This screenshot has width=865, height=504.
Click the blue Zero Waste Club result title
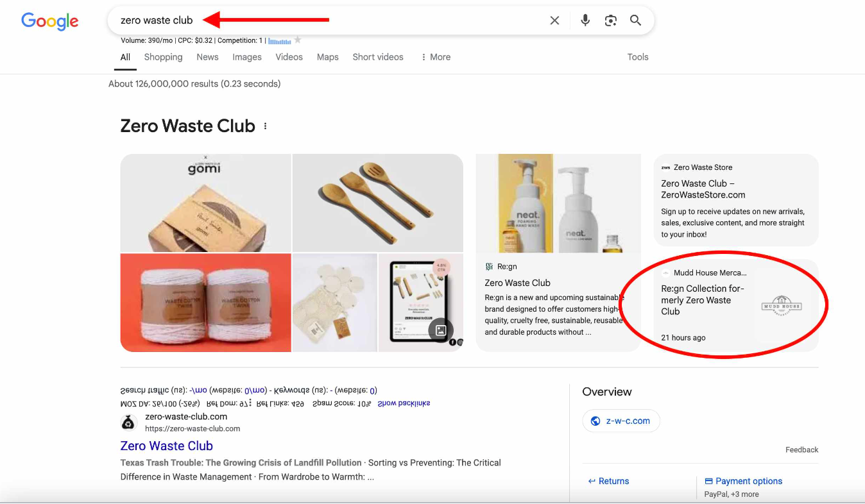point(167,446)
